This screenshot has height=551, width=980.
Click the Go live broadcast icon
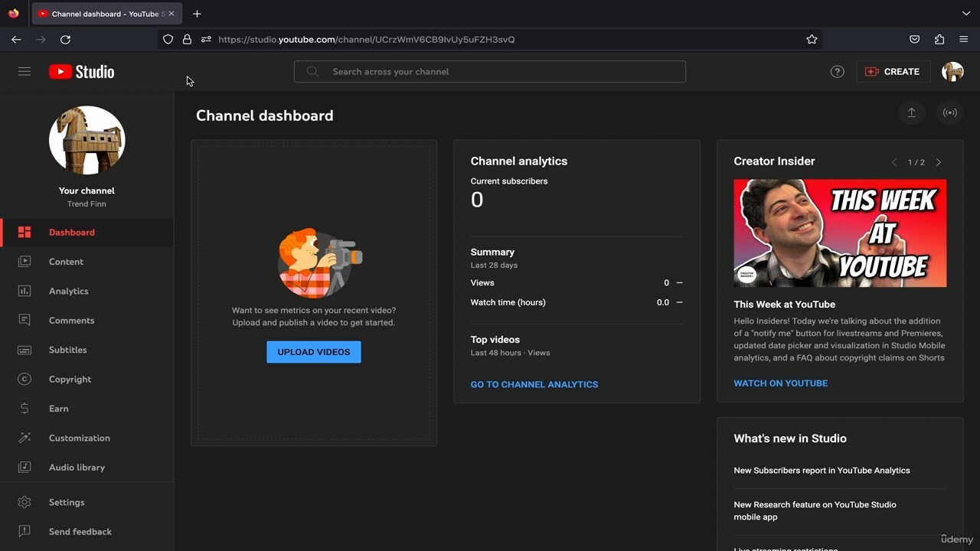click(x=949, y=112)
